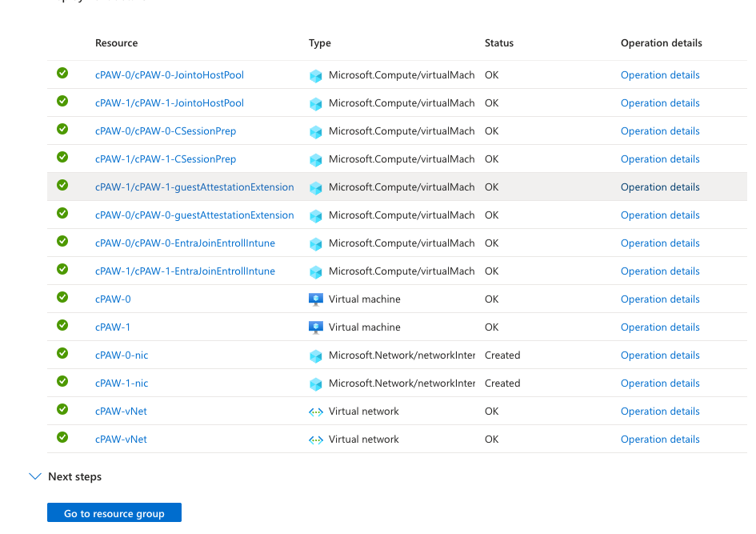Click the virtual network icon in last row
Image resolution: width=756 pixels, height=534 pixels.
(316, 440)
